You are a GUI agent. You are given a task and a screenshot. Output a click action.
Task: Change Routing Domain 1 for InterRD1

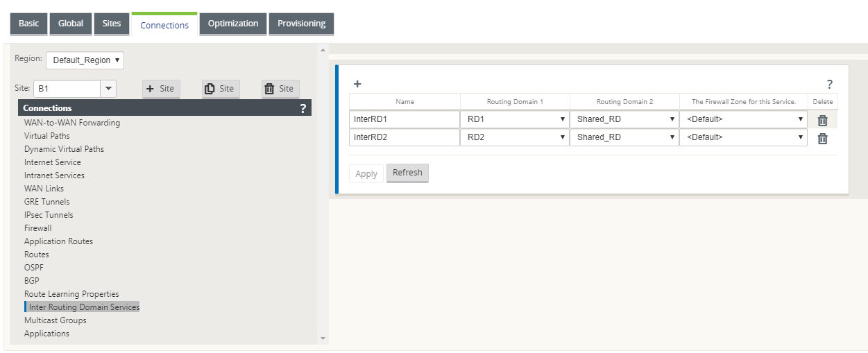pos(515,119)
